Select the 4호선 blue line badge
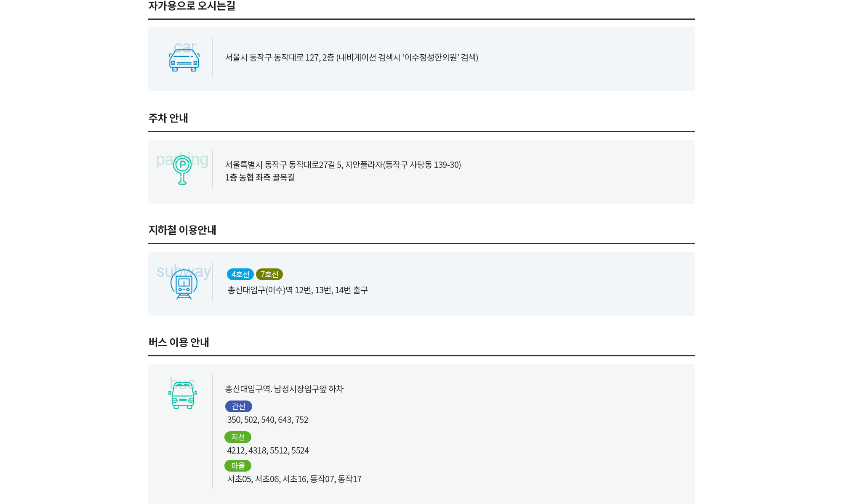842x504 pixels. coord(240,274)
